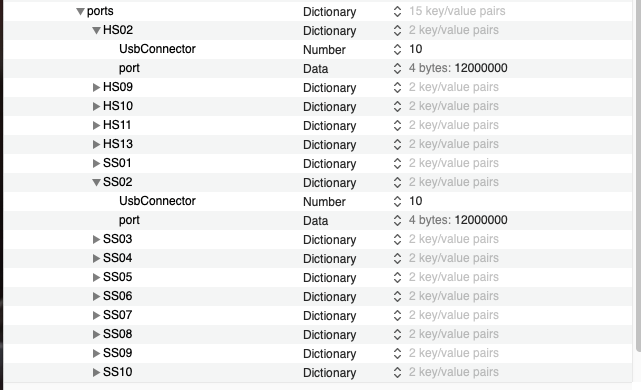Click Data type of SS02 port

(316, 221)
